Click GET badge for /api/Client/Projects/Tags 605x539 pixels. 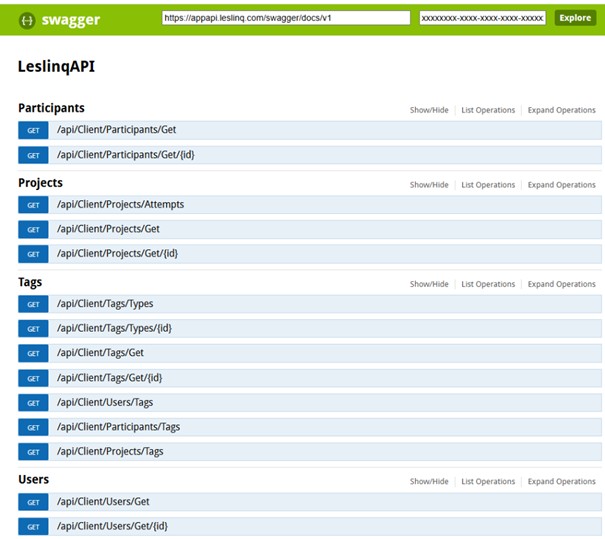(x=33, y=452)
